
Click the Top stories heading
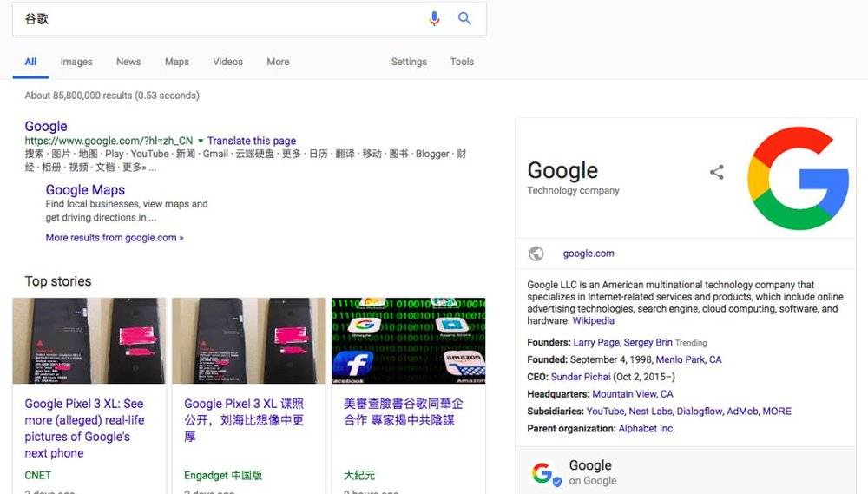point(58,281)
